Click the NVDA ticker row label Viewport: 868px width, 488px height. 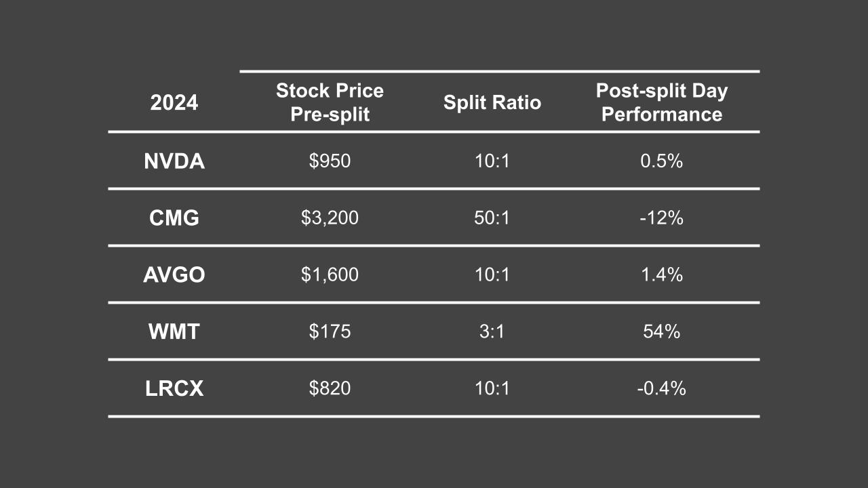coord(174,161)
